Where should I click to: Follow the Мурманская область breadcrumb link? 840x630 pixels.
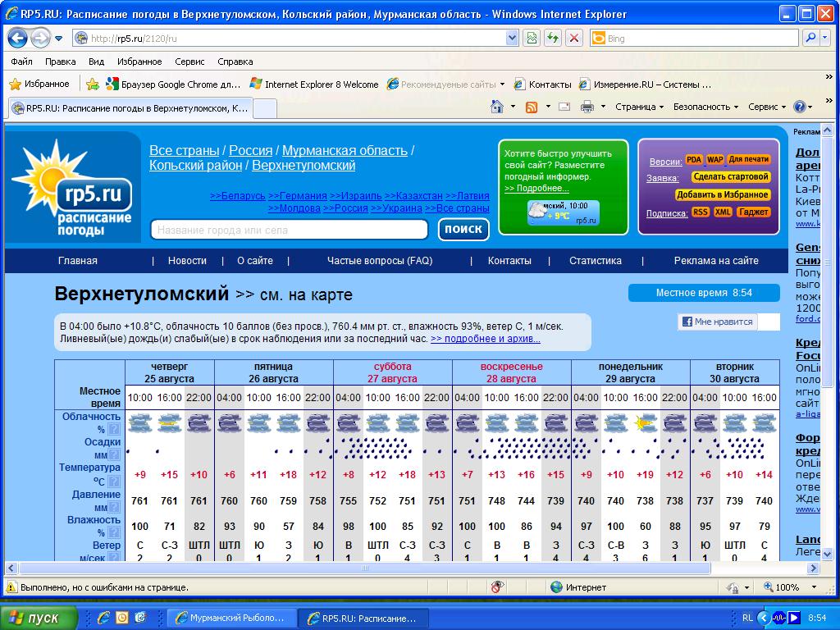pos(345,151)
